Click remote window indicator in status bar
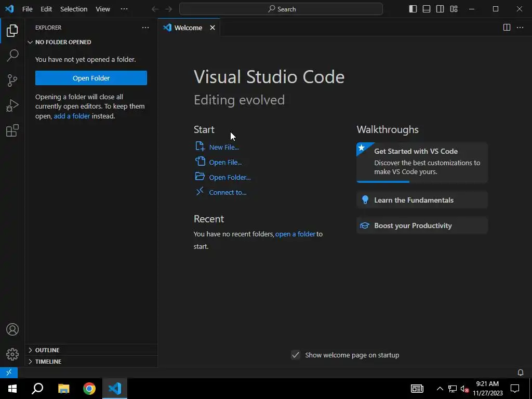This screenshot has height=399, width=532. click(9, 372)
